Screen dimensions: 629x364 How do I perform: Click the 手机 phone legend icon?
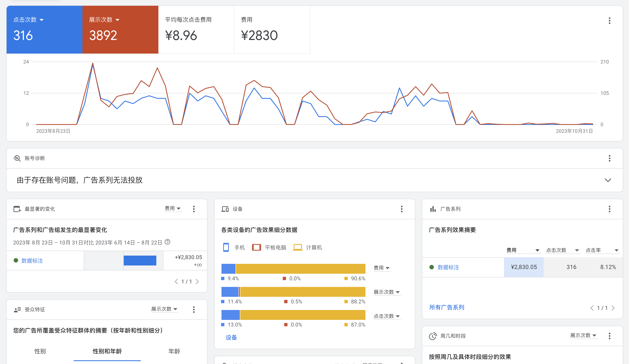pos(226,248)
